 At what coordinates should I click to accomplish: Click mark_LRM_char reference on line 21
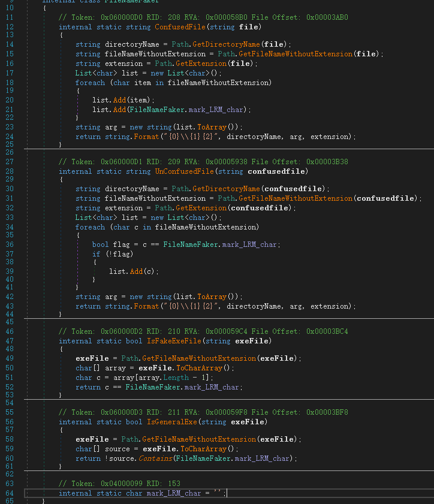[216, 110]
